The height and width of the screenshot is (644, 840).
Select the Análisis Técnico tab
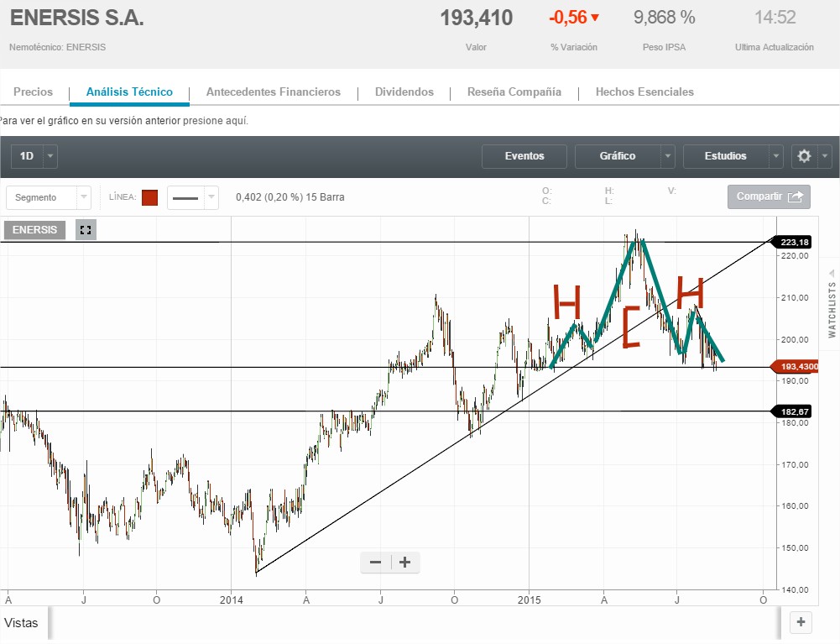(x=129, y=92)
